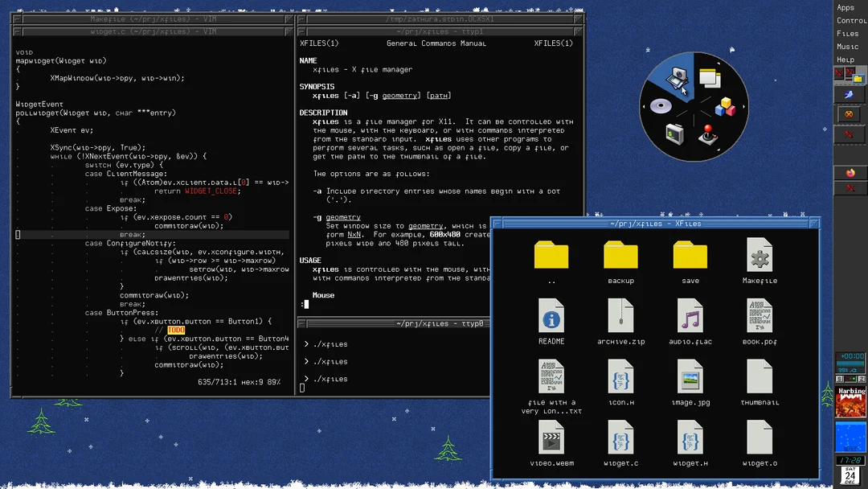Open the Apps menu in the sidebar

point(845,6)
